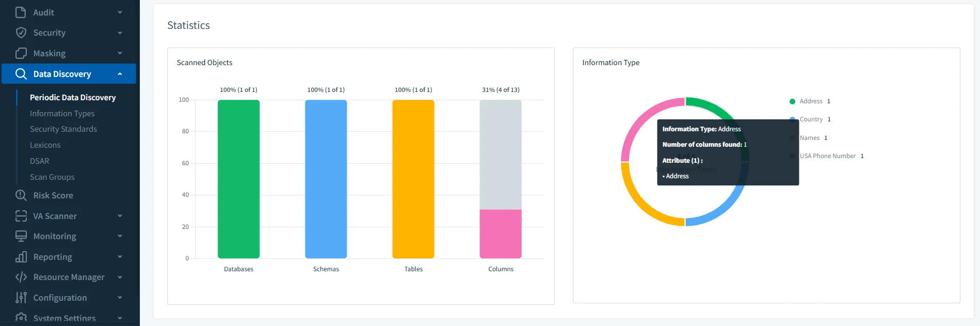Image resolution: width=980 pixels, height=326 pixels.
Task: Click the Resource Manager code icon
Action: (21, 277)
